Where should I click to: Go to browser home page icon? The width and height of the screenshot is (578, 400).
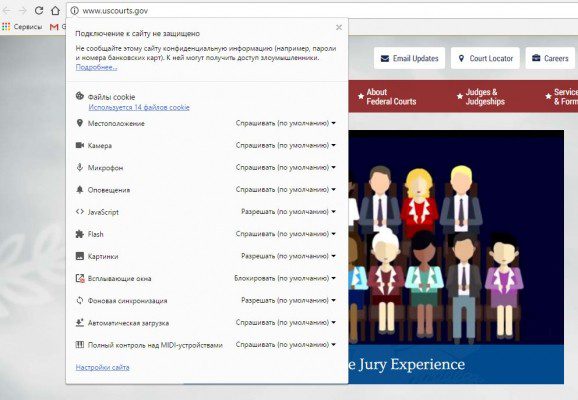coord(55,11)
